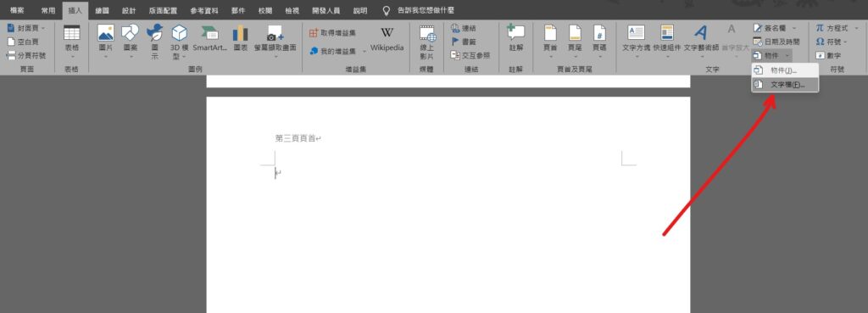Switch to the References (參考資料) tab
Viewport: 868px width, 313px height.
204,10
